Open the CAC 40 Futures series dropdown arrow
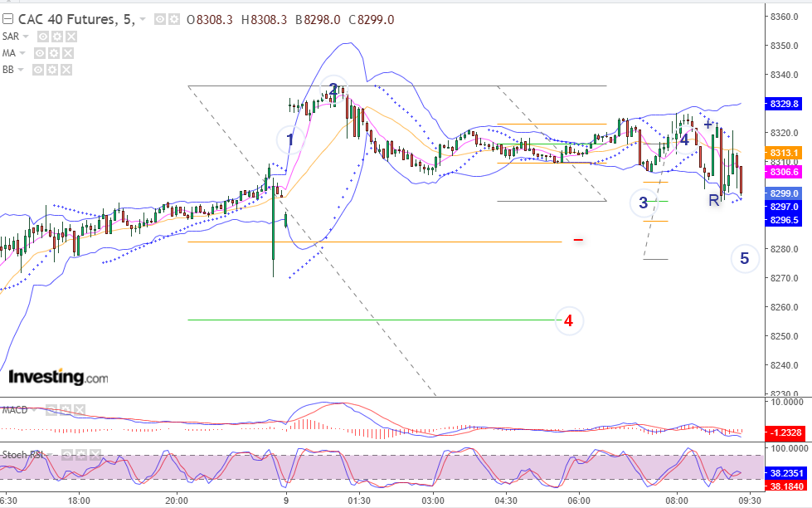The width and height of the screenshot is (812, 508). pos(143,20)
